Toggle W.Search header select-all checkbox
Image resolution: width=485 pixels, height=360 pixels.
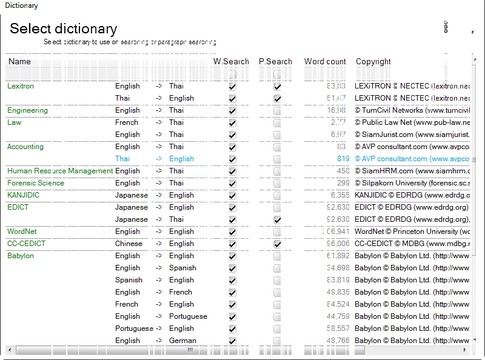tap(232, 74)
